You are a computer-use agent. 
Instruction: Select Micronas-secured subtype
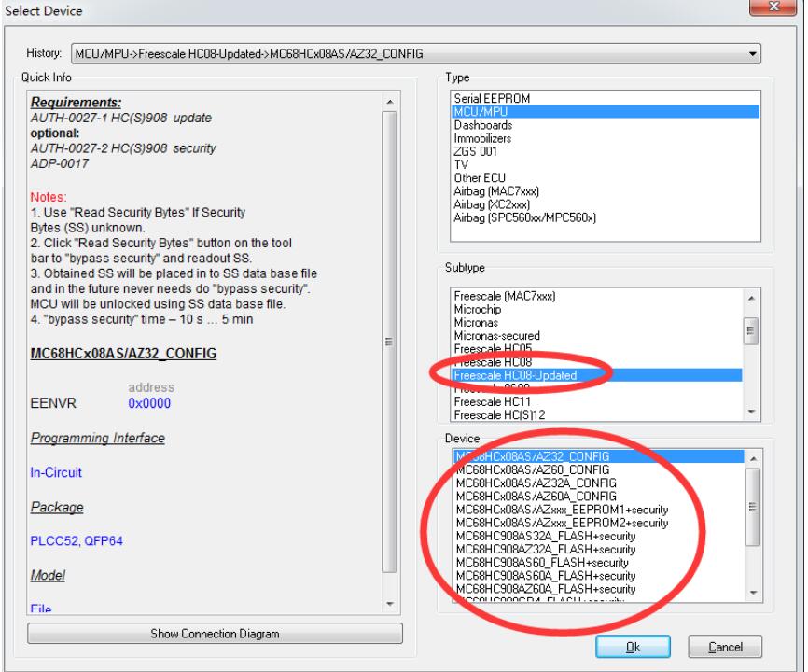tap(496, 335)
